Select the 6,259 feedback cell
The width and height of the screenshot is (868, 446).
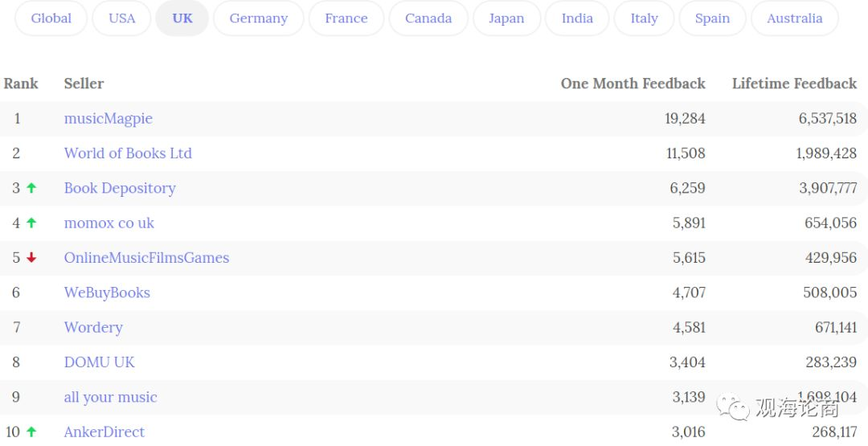coord(687,188)
